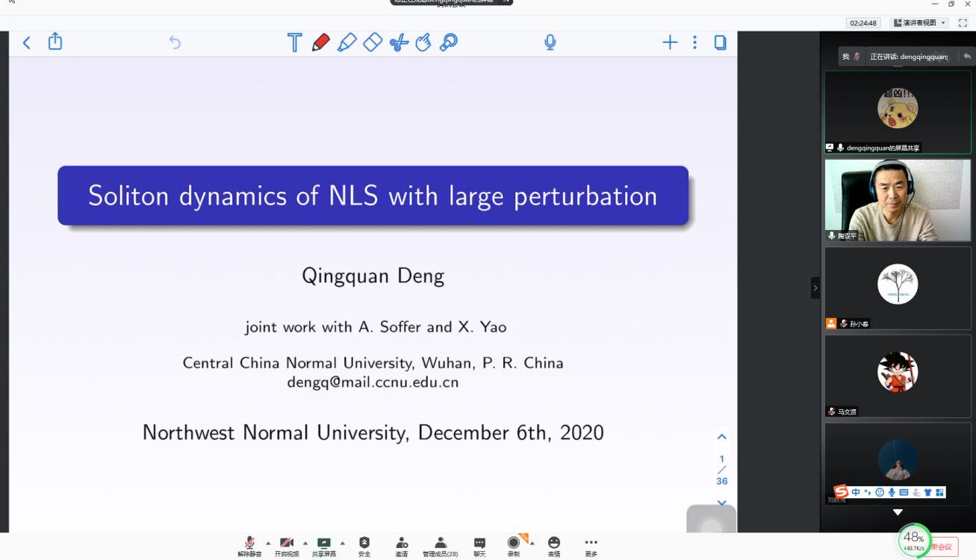
Task: Select the eraser tool in toolbar
Action: (373, 43)
